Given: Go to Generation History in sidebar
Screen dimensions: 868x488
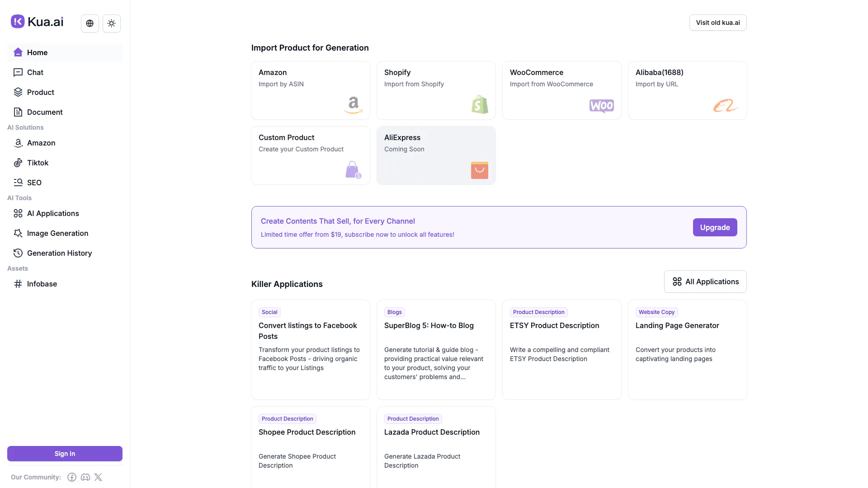Looking at the screenshot, I should point(59,253).
